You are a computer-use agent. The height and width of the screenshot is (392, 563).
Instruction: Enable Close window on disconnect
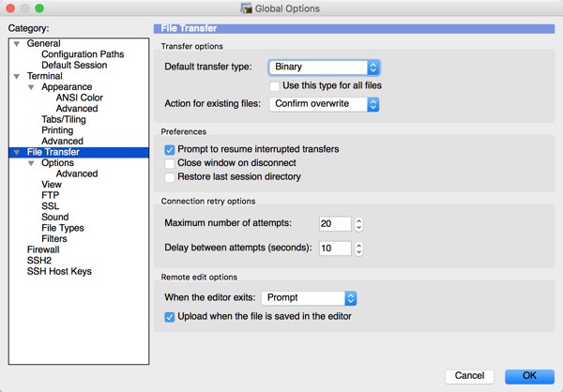pos(170,163)
